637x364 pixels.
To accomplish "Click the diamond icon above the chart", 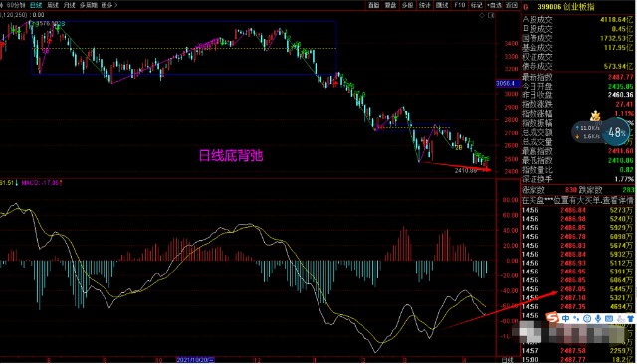I will [x=482, y=16].
